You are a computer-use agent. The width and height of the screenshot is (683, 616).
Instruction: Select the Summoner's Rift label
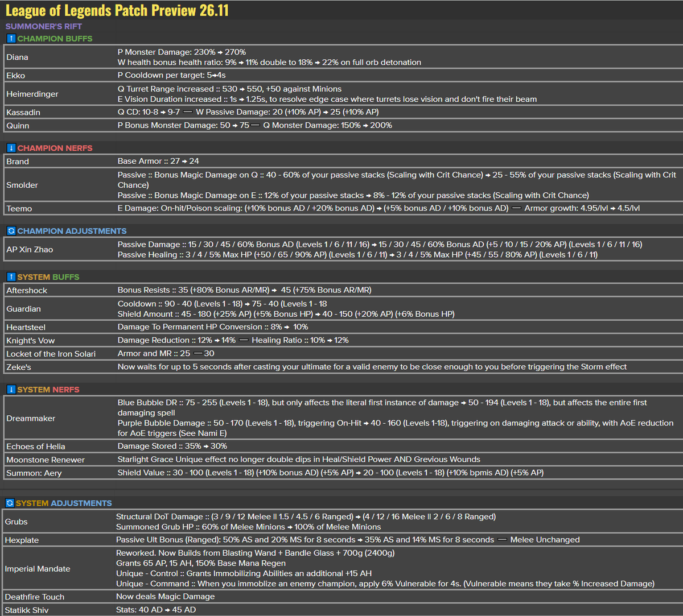44,26
